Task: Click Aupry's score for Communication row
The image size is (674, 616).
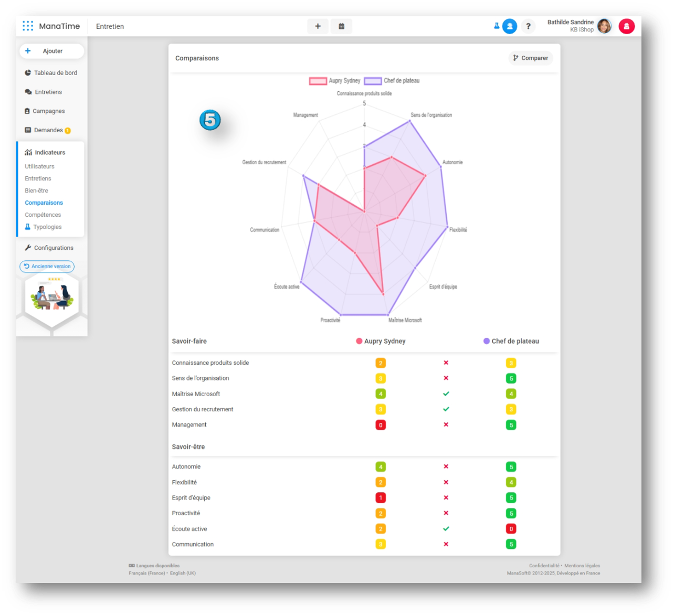Action: pos(381,544)
